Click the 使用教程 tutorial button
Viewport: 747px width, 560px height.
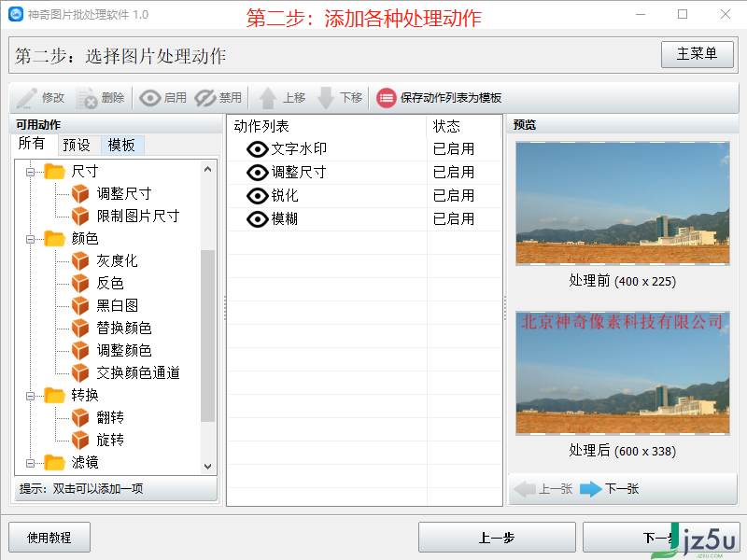(49, 537)
